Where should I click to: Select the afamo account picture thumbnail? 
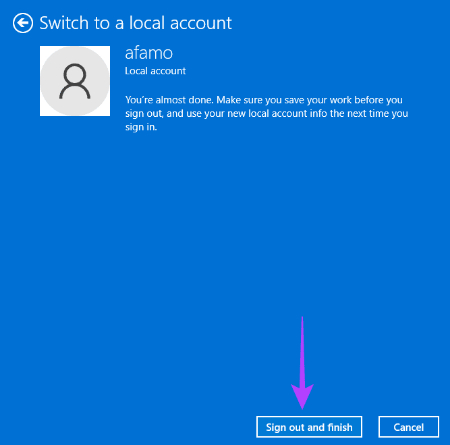click(x=75, y=81)
